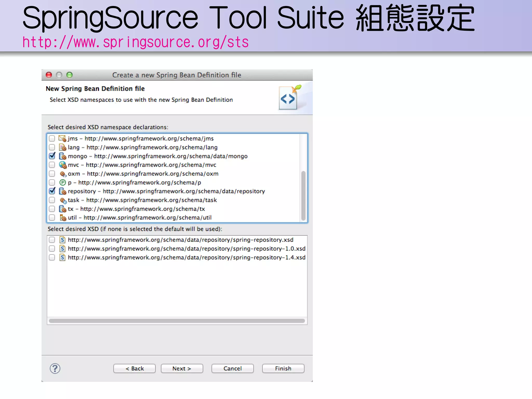Click the spring-repository.xsd schema file icon

pyautogui.click(x=62, y=240)
